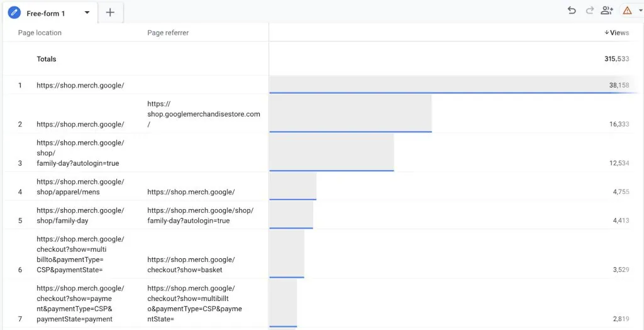Open the Free-form 1 tab dropdown arrow

87,13
